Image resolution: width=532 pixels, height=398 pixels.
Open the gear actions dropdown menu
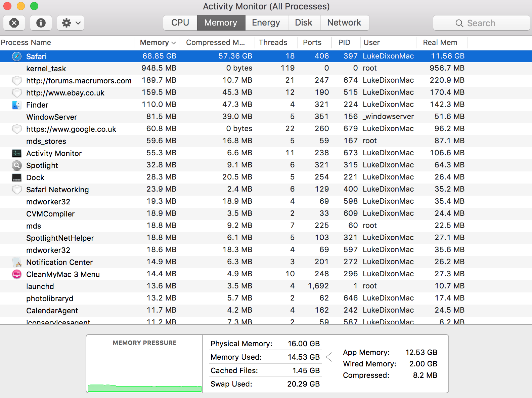(x=71, y=23)
